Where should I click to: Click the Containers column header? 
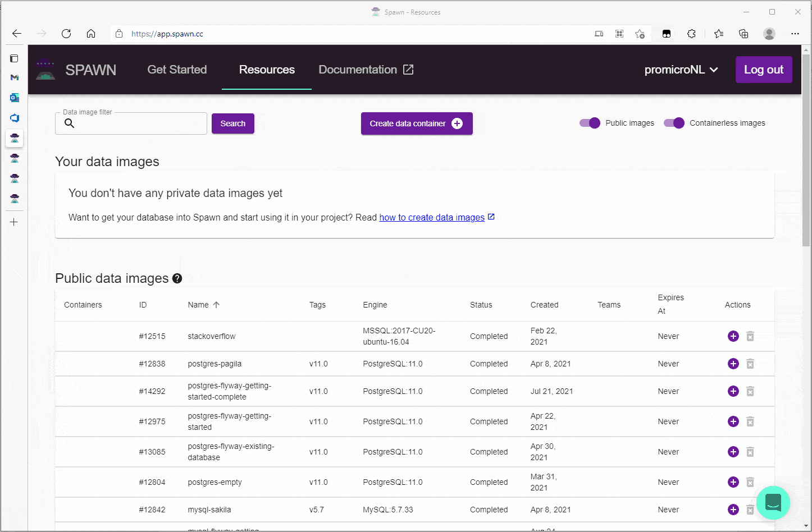click(x=83, y=305)
